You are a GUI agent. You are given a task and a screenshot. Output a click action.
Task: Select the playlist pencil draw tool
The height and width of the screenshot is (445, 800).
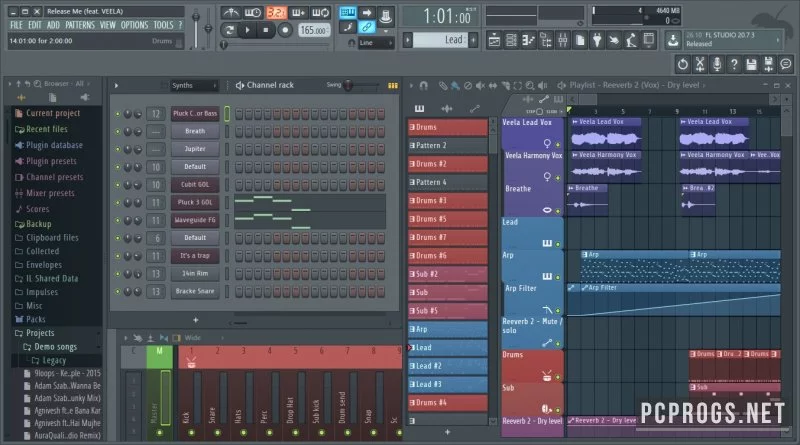click(443, 85)
